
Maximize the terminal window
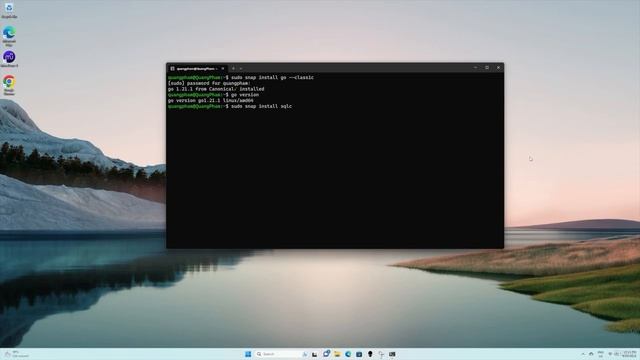487,68
